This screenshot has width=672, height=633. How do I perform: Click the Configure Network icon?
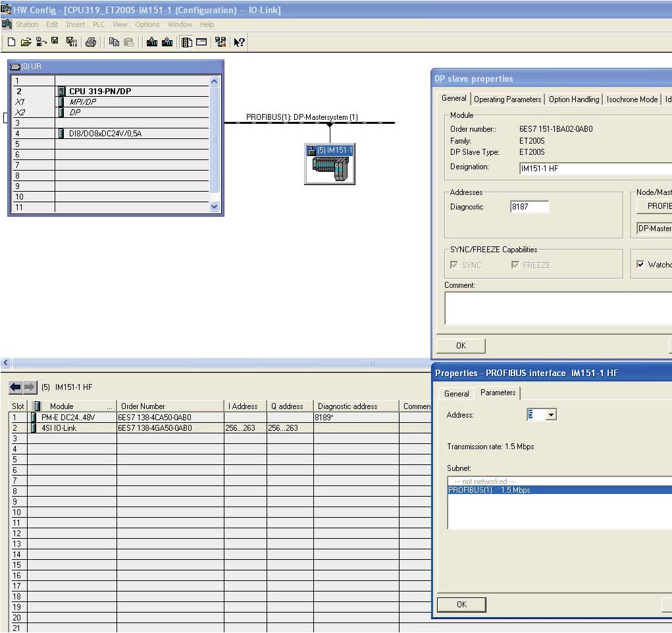220,41
